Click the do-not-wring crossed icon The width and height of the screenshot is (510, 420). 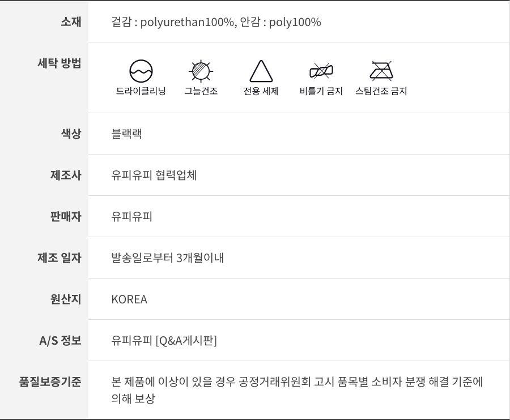pos(321,71)
